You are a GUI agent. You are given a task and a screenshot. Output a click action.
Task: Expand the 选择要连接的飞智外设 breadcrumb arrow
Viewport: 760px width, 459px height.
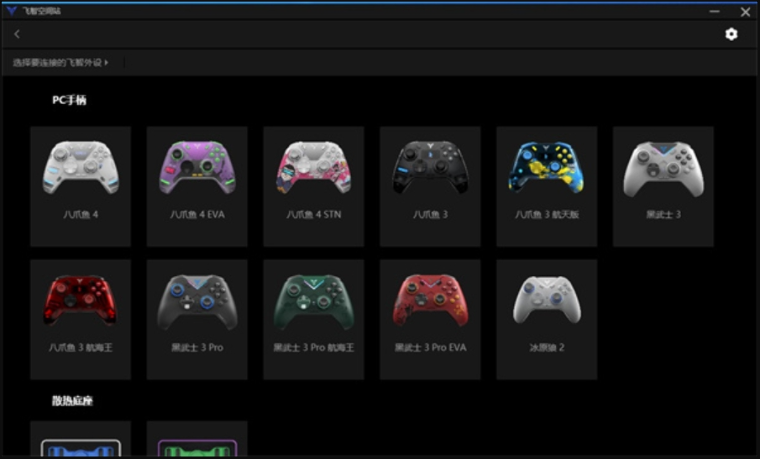[x=106, y=63]
